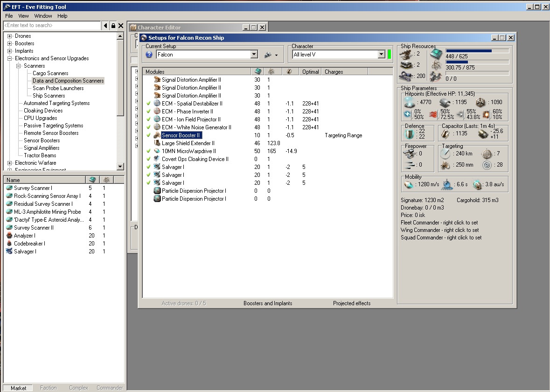Viewport: 550px width, 392px height.
Task: Open Projected effects section
Action: (352, 303)
